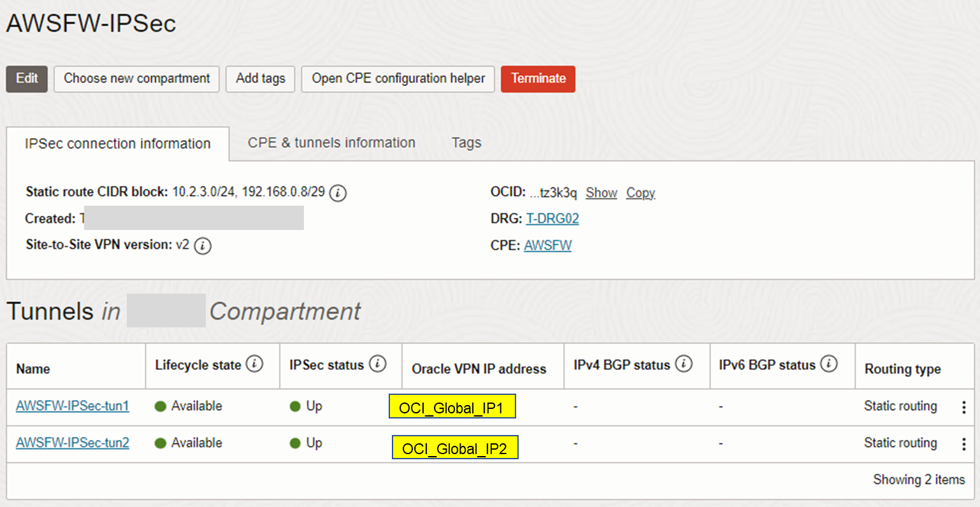Click the Terminate button
Screen dimensions: 980x507
[x=538, y=79]
